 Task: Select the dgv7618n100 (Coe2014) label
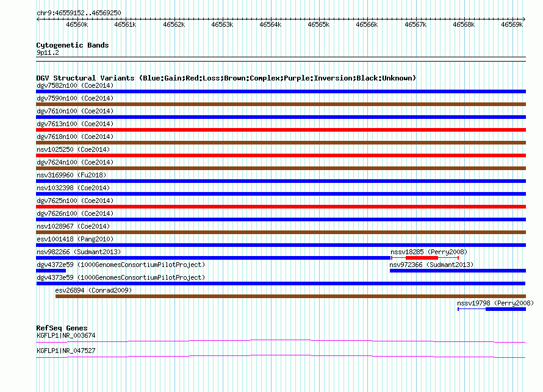75,137
